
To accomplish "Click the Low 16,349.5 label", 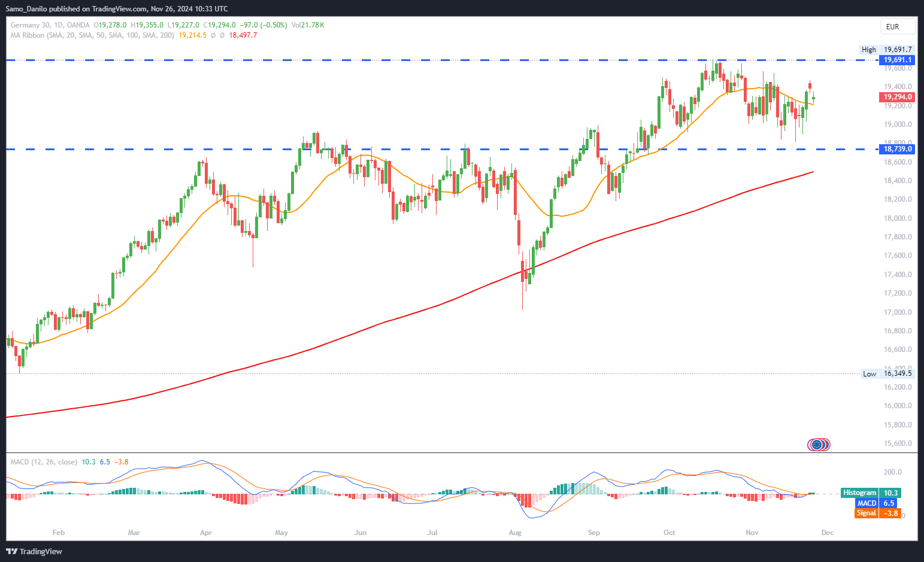I will click(x=886, y=373).
